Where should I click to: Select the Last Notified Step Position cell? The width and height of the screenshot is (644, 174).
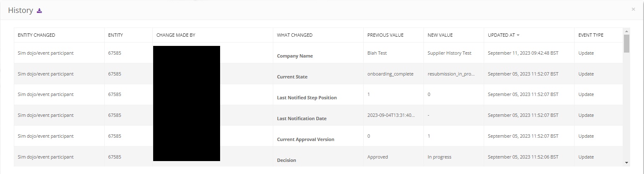click(307, 98)
